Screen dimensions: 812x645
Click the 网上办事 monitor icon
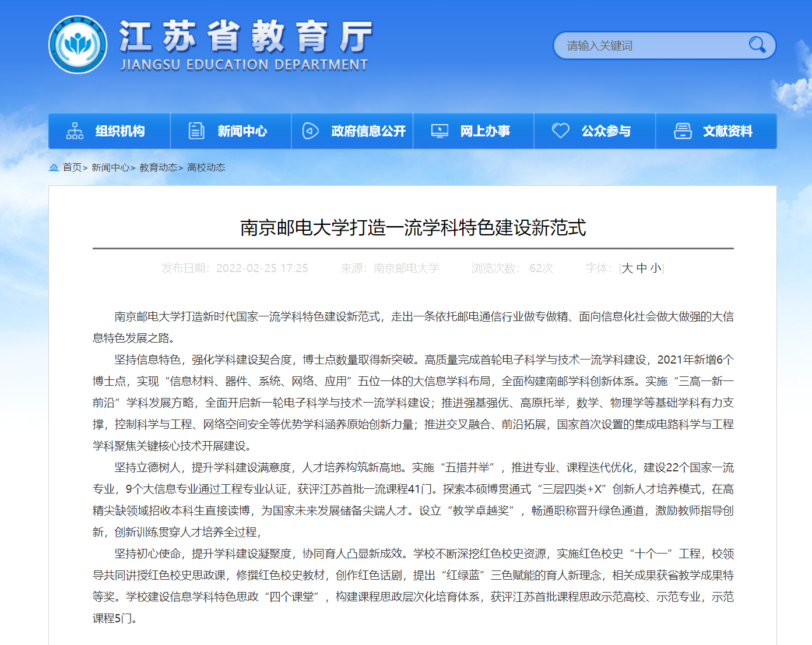point(440,131)
